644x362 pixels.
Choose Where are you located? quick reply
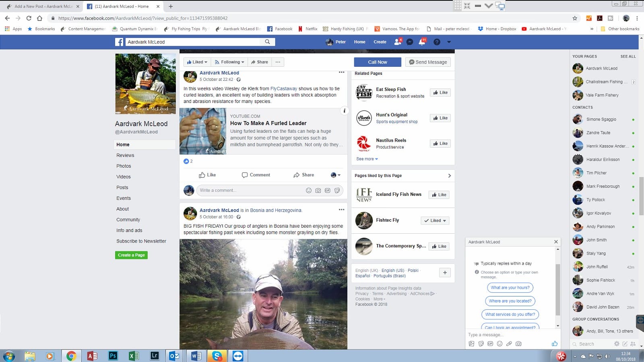(510, 301)
